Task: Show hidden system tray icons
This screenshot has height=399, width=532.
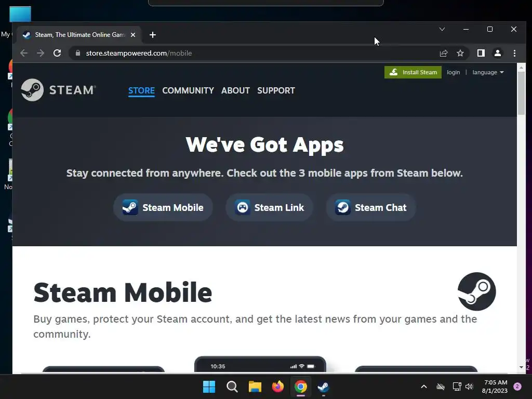Action: 424,387
